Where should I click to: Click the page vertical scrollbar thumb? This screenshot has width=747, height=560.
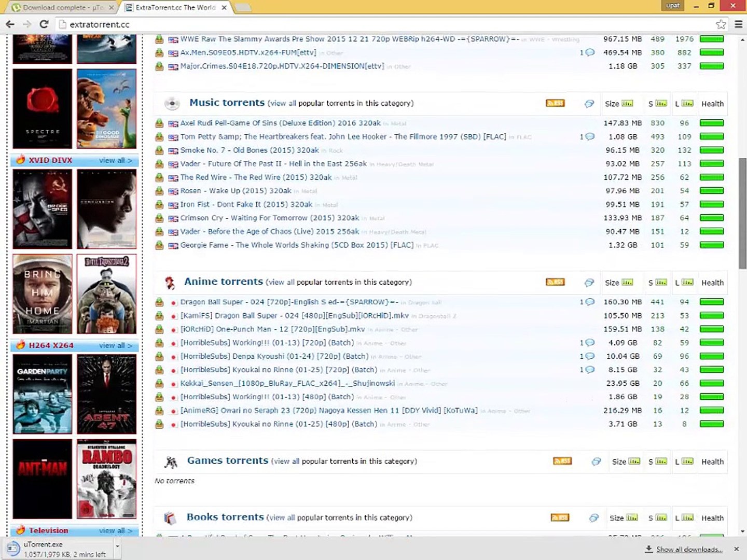[743, 213]
